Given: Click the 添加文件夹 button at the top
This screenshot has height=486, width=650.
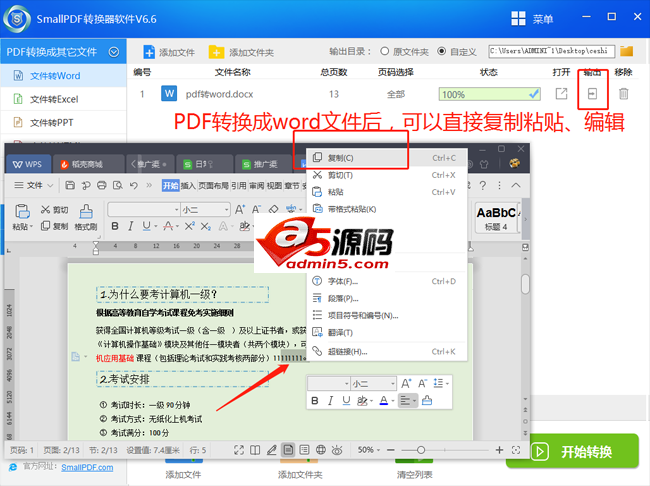Looking at the screenshot, I should coord(241,52).
